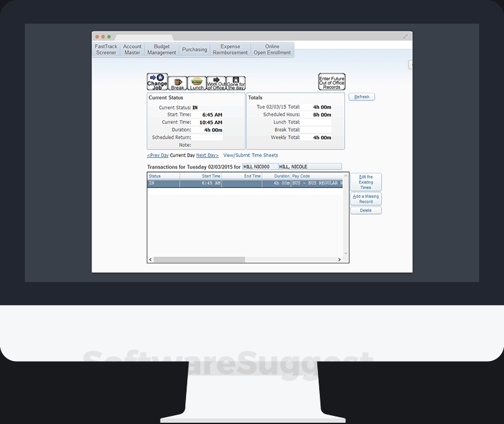Open Enter Future Out of Office Records
Image resolution: width=504 pixels, height=424 pixels.
tap(332, 82)
